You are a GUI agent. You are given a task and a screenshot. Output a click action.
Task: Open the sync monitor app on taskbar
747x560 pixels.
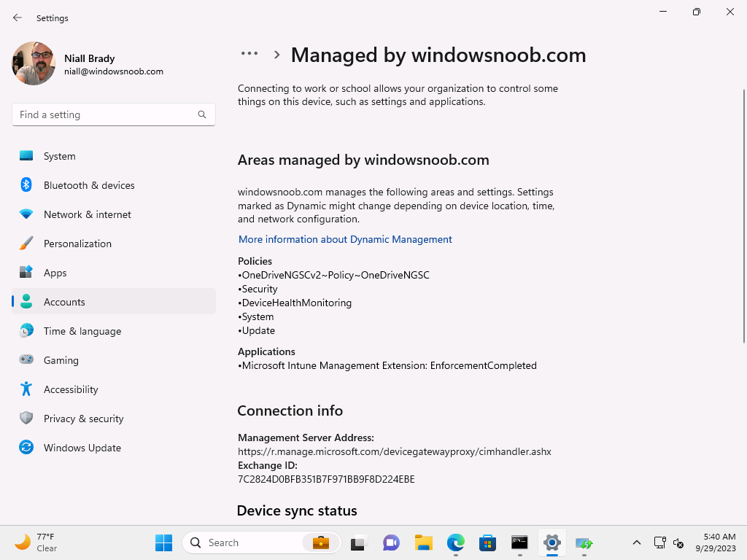point(584,542)
